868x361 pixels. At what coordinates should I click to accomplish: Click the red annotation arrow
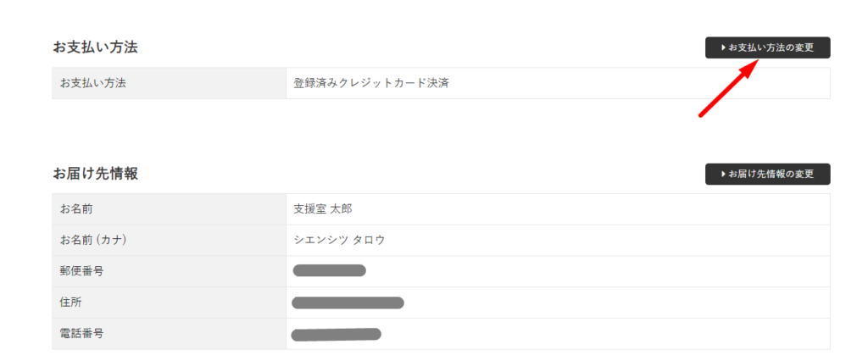point(726,91)
